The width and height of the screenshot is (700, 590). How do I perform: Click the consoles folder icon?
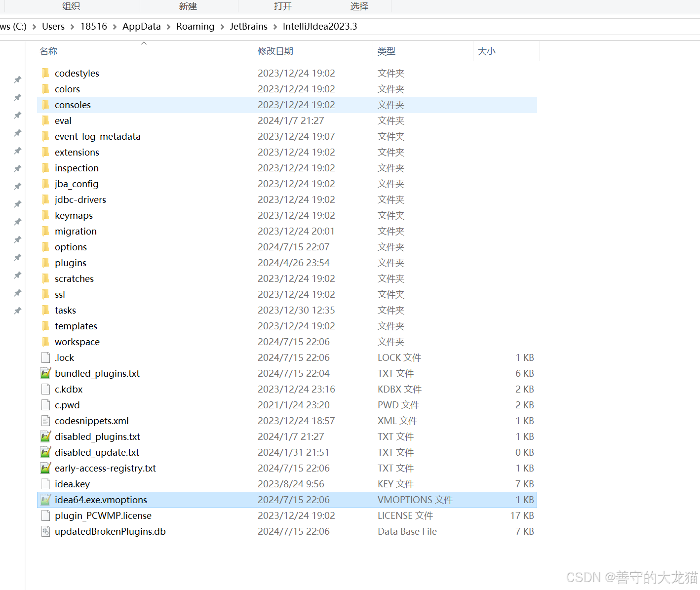click(x=45, y=105)
